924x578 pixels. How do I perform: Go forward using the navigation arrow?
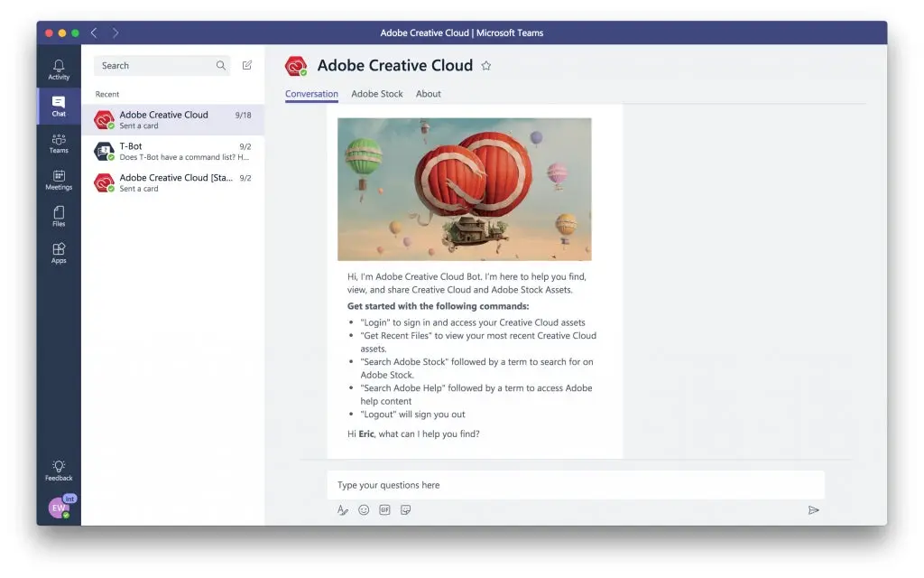[115, 33]
